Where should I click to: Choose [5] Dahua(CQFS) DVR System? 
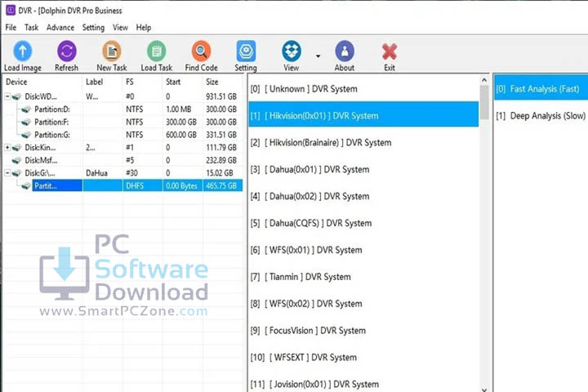363,223
